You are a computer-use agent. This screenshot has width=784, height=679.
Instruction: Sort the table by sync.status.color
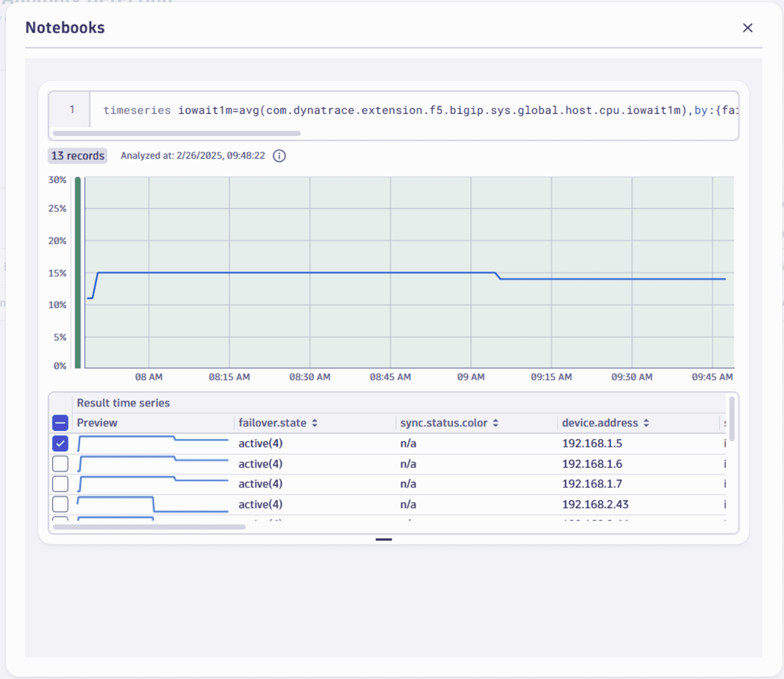pyautogui.click(x=495, y=422)
